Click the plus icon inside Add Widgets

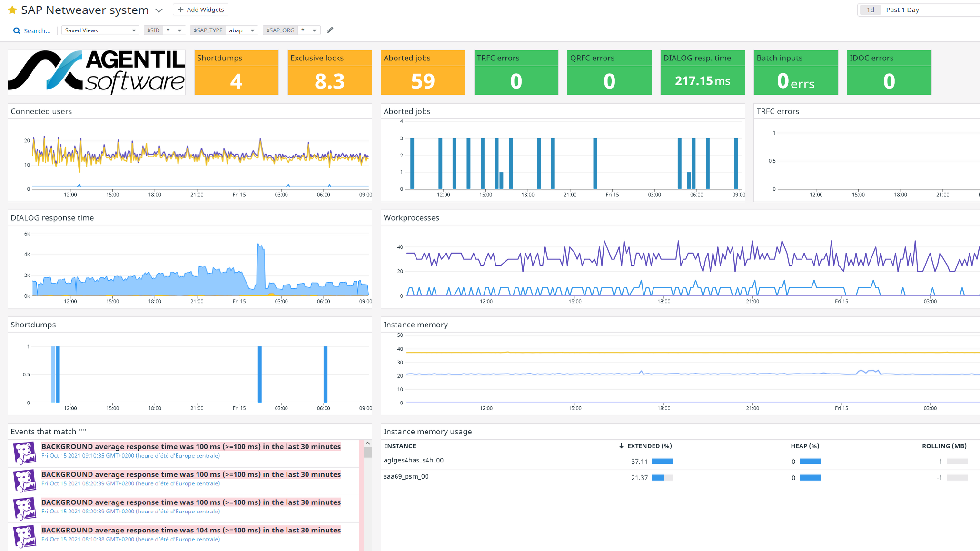[180, 9]
